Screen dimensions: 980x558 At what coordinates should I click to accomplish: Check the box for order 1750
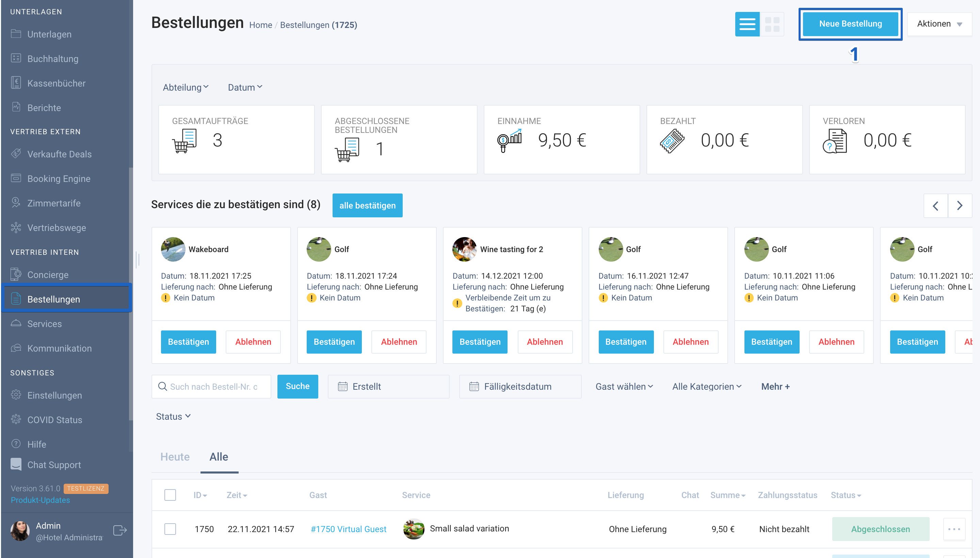coord(170,529)
